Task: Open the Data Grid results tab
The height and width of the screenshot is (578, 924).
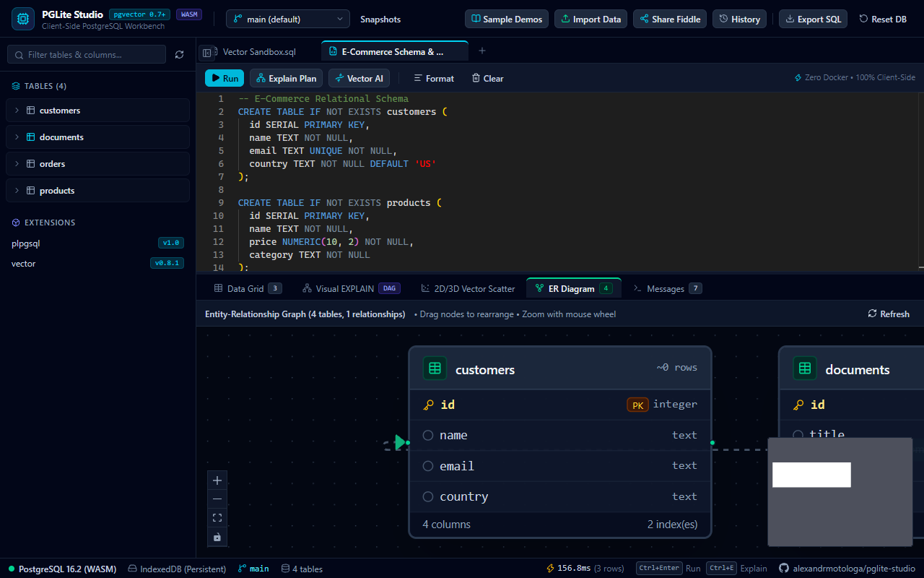Action: pyautogui.click(x=248, y=288)
